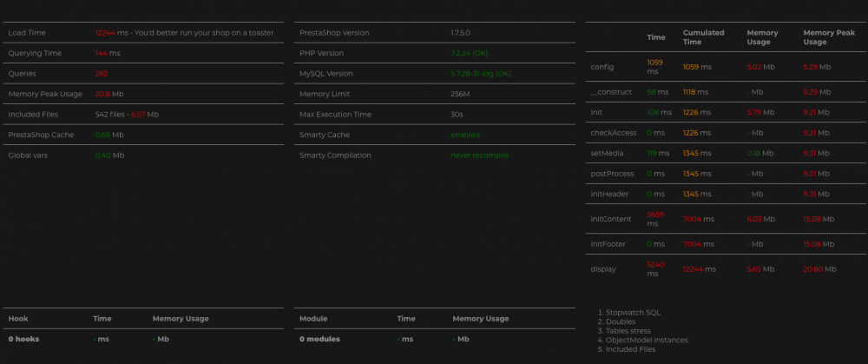The image size is (868, 364).
Task: Select the Load Time label
Action: (27, 33)
